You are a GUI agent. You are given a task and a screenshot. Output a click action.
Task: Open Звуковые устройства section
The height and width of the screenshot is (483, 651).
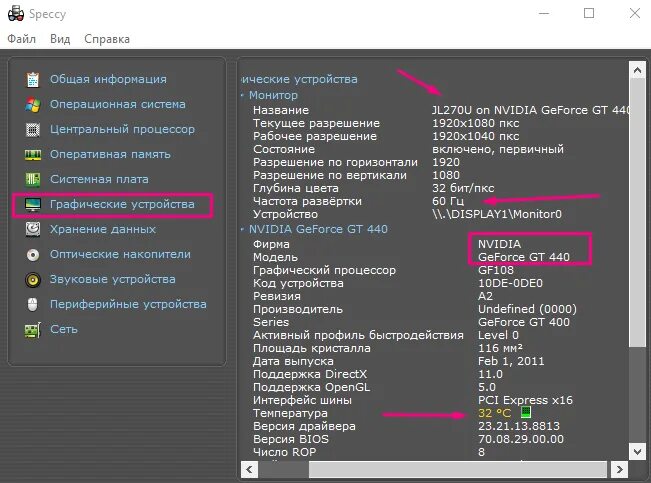tap(113, 279)
